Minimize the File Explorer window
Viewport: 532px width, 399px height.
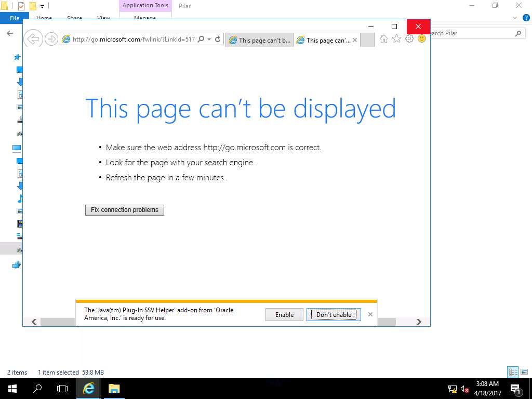pyautogui.click(x=472, y=5)
